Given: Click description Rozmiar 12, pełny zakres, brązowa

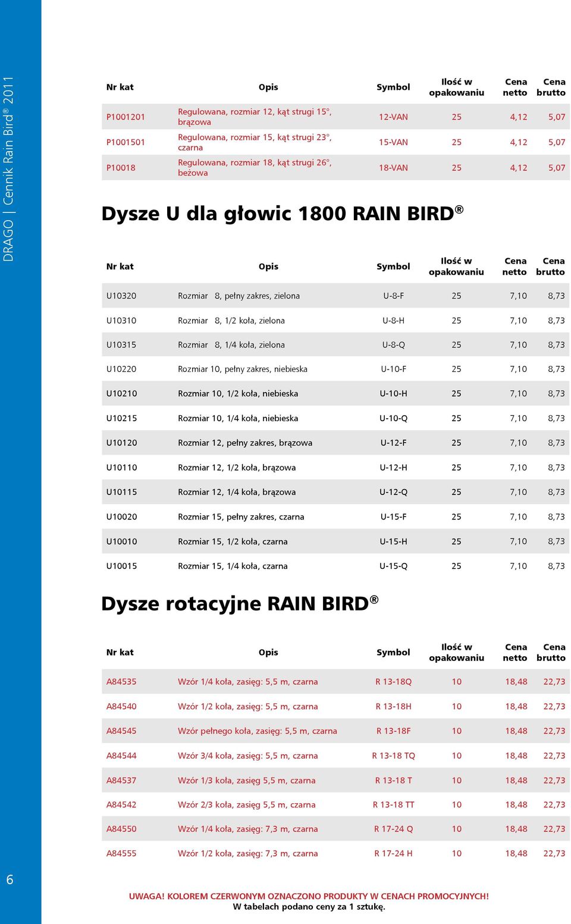Looking at the screenshot, I should [245, 443].
